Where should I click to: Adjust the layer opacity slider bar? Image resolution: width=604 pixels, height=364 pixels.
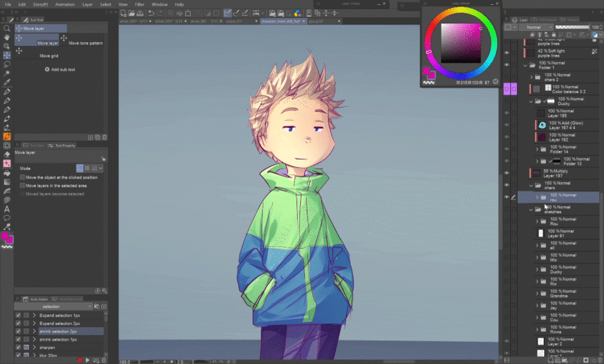[x=572, y=27]
